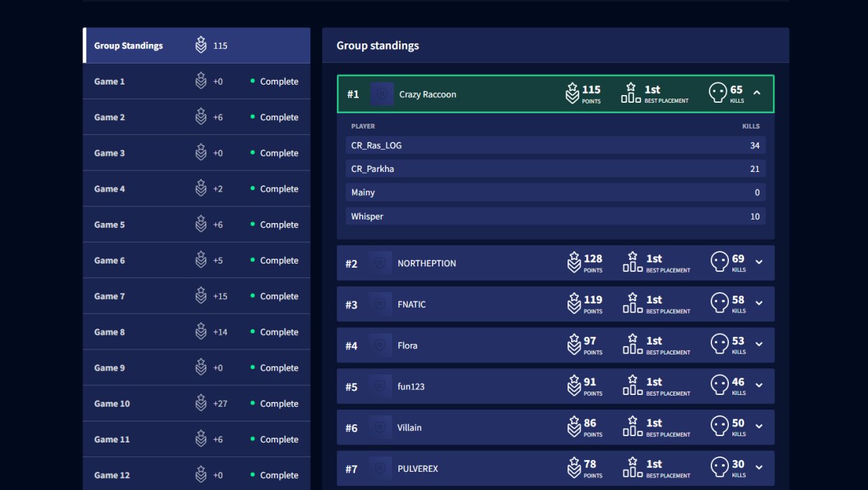The image size is (868, 490).
Task: Click the Game 7 points badge icon
Action: point(201,296)
